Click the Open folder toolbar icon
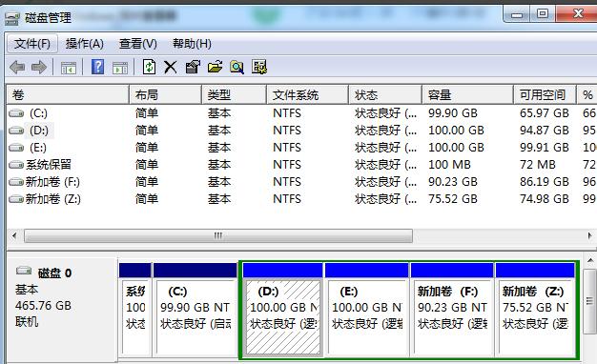597x364 pixels. [216, 67]
